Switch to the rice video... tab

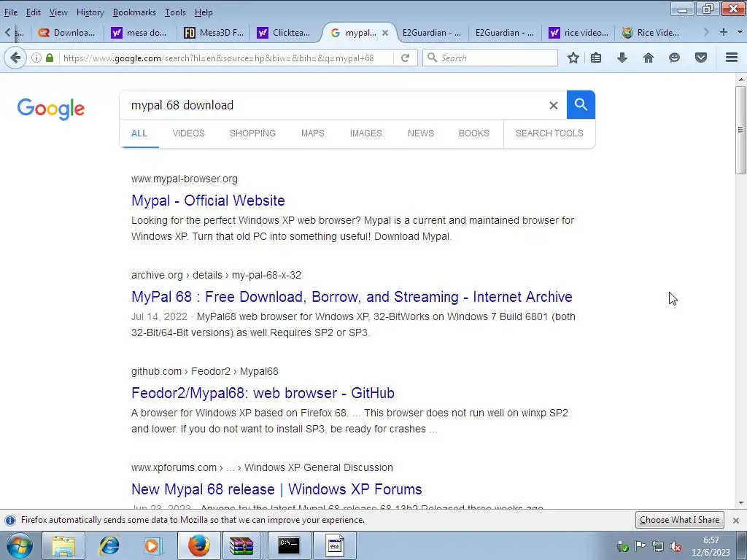pyautogui.click(x=578, y=33)
